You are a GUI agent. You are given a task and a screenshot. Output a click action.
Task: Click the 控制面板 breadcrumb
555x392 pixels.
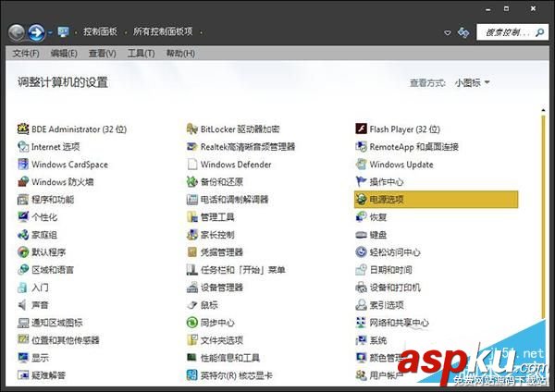[100, 31]
